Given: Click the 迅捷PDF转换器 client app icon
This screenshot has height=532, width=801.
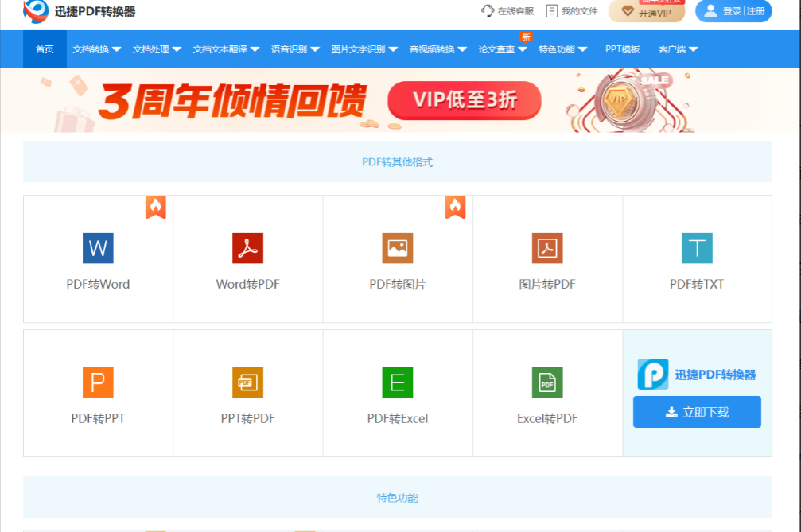Looking at the screenshot, I should tap(653, 375).
